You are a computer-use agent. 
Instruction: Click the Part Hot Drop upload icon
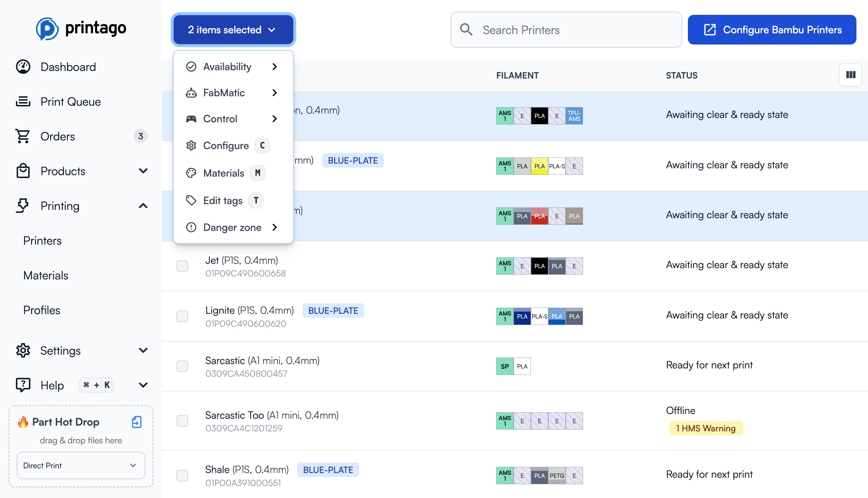coord(136,422)
